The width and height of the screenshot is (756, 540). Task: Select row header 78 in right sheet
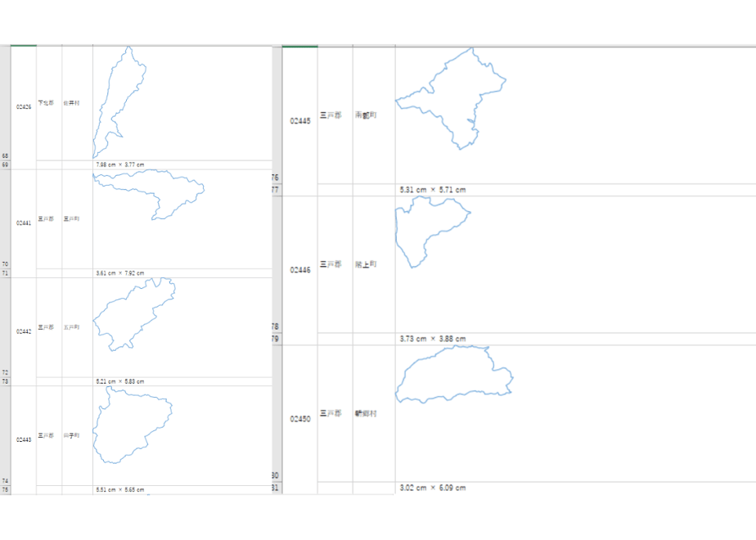(x=277, y=264)
